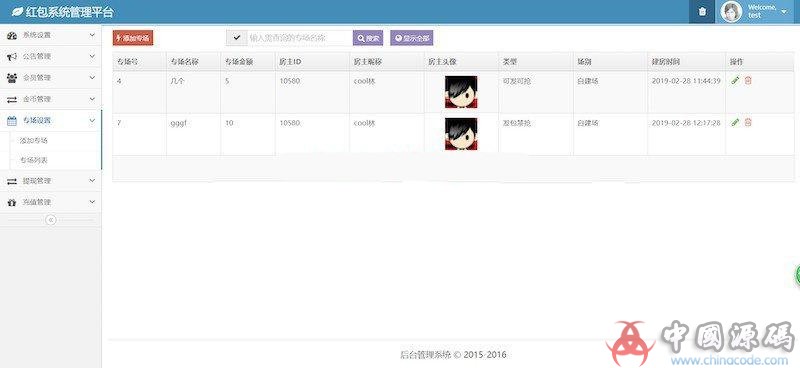Click the room name cell 几个
The height and width of the screenshot is (368, 800).
point(178,81)
